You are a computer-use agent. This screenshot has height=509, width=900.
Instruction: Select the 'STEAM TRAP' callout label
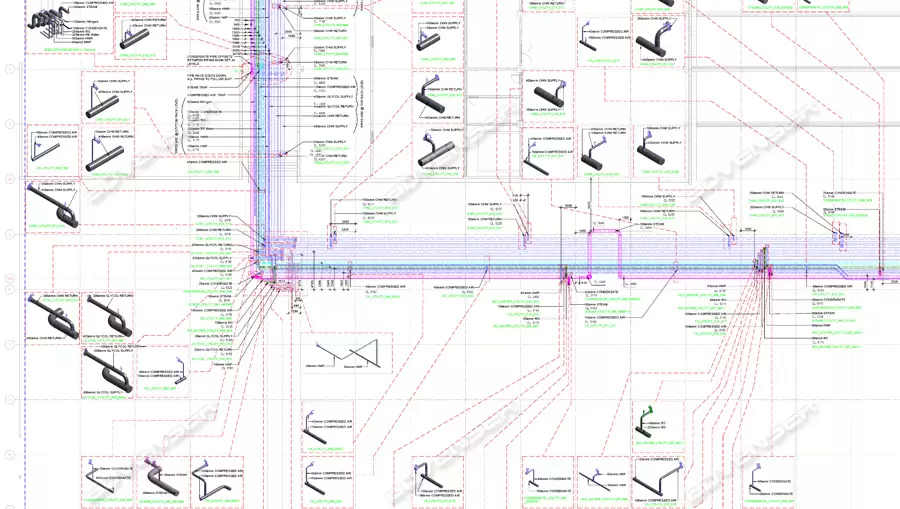(197, 88)
